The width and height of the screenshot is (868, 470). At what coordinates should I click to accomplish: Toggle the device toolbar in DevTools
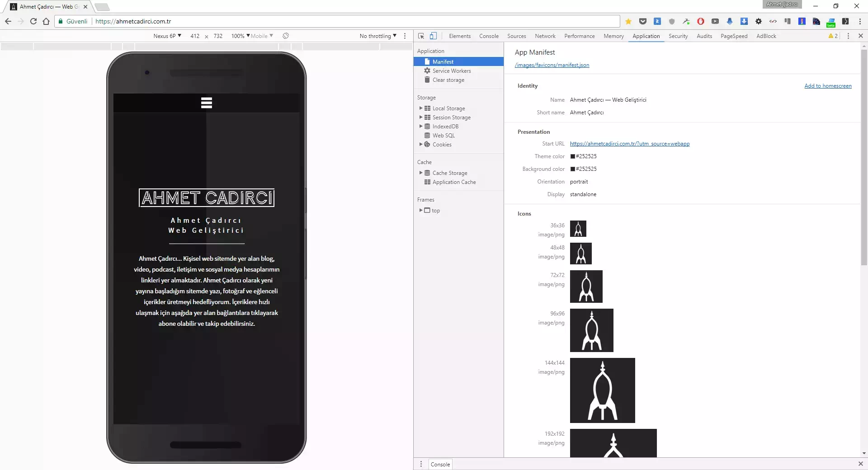(x=433, y=36)
